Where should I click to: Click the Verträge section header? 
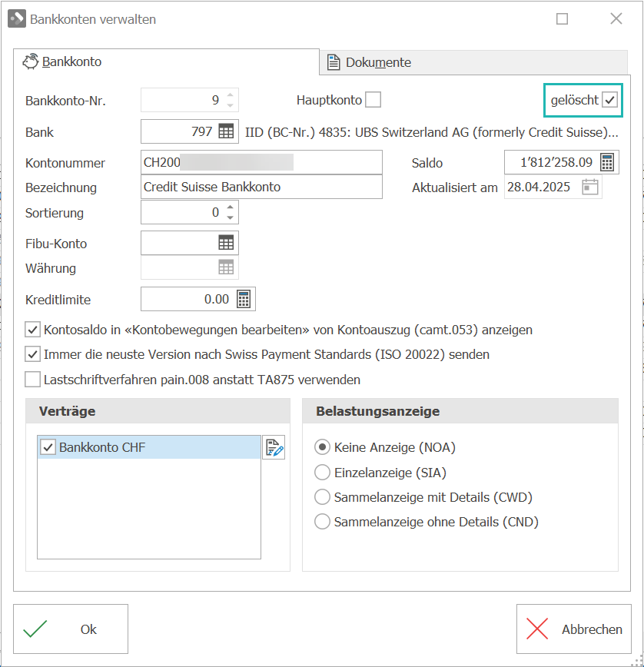[158, 411]
